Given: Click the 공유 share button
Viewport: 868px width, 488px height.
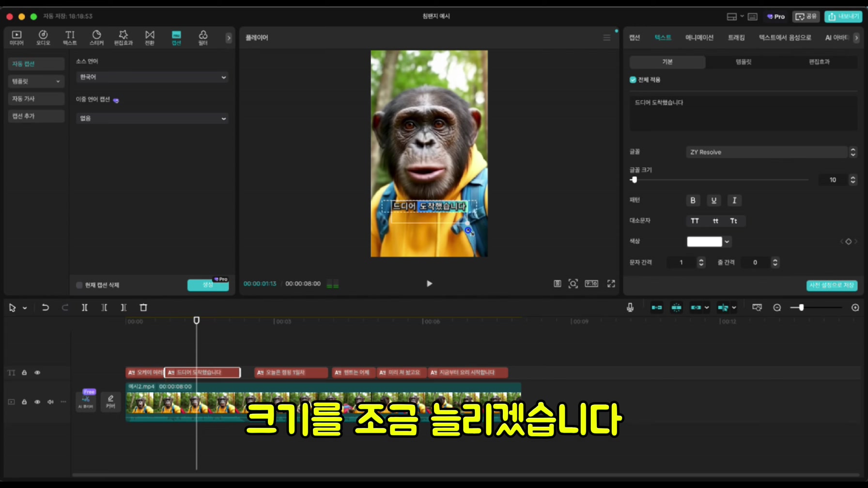Looking at the screenshot, I should 806,16.
